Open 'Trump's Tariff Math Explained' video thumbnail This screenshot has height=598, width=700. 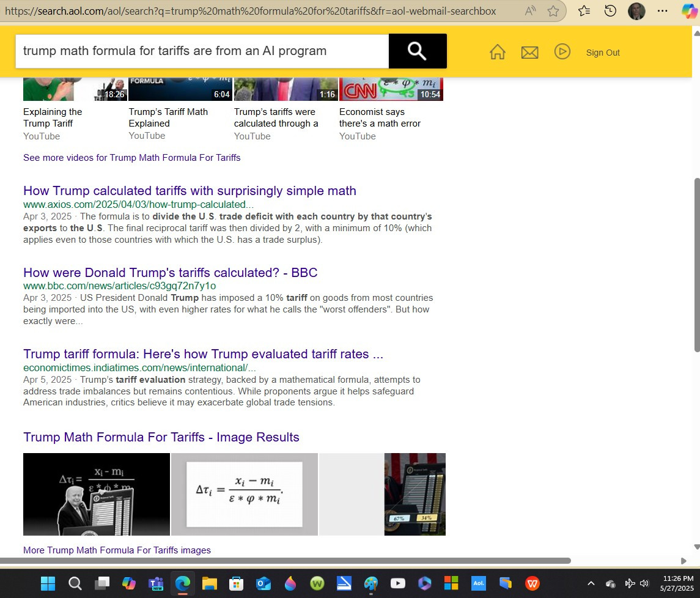pyautogui.click(x=180, y=89)
